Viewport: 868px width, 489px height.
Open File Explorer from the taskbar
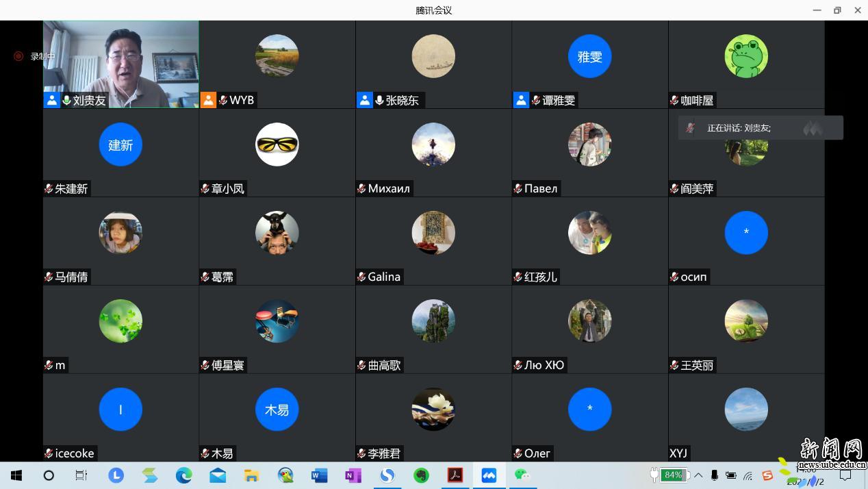[x=251, y=475]
